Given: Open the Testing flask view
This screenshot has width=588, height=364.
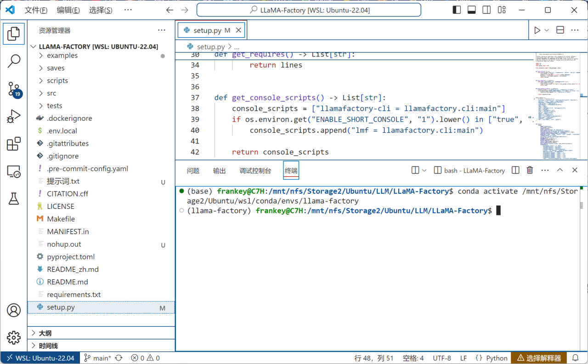Looking at the screenshot, I should 14,199.
